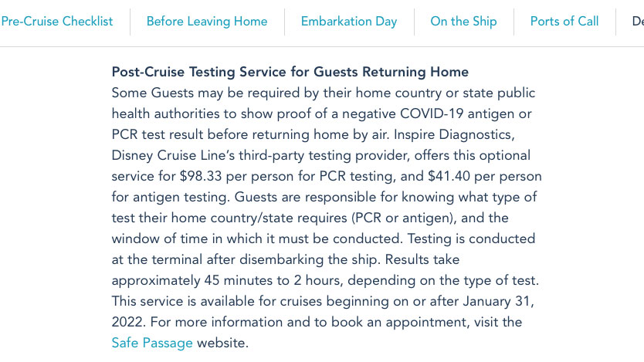Select the cut-off tab after Ports of Call
This screenshot has width=644, height=362.
coord(638,22)
